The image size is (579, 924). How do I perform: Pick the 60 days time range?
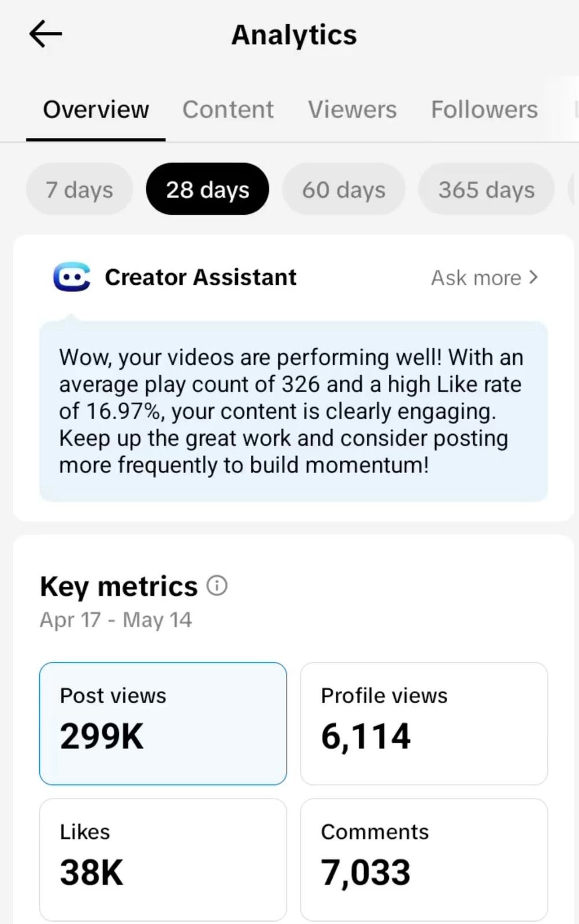coord(344,189)
